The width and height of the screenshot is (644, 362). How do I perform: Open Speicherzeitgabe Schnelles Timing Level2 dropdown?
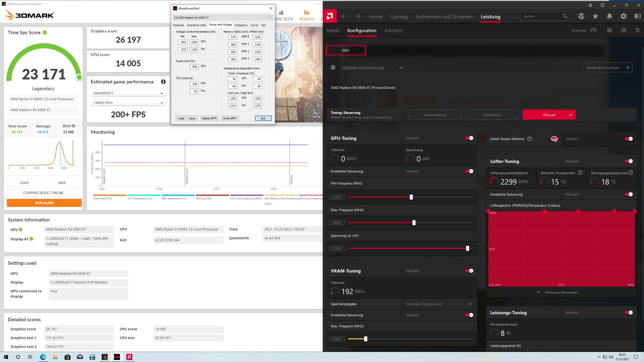pos(439,304)
